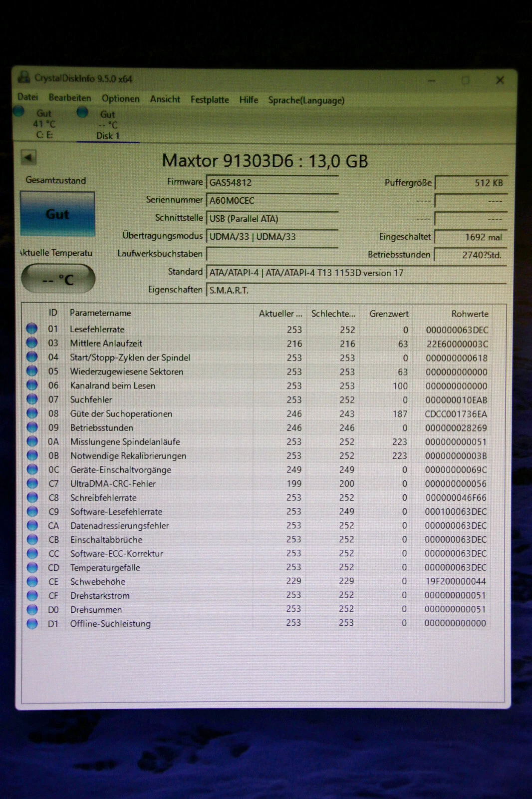Click the Firmware field GAS54812
Viewport: 532px width, 799px height.
[272, 182]
